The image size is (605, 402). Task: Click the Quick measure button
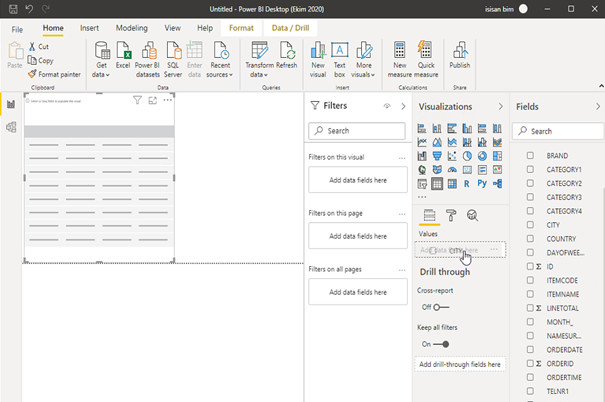(x=426, y=60)
